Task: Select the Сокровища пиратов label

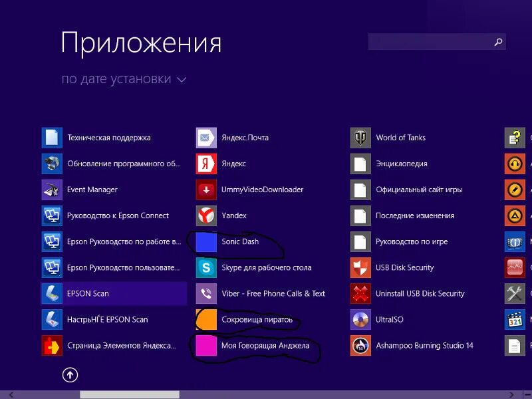Action: pyautogui.click(x=257, y=320)
